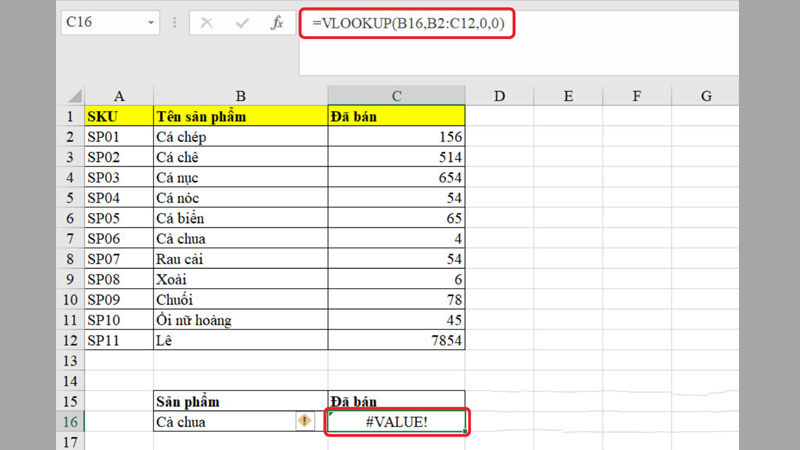Screen dimensions: 800x450
Task: Click the Cá mục cell
Action: [x=240, y=177]
